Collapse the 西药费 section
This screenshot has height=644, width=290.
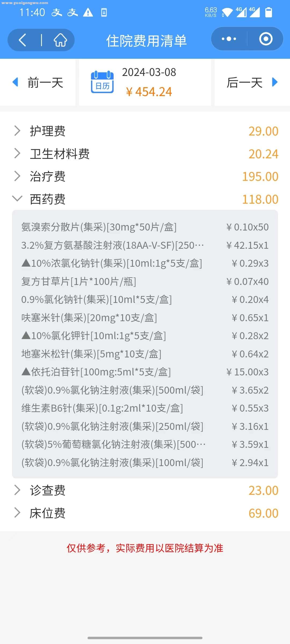tap(145, 199)
